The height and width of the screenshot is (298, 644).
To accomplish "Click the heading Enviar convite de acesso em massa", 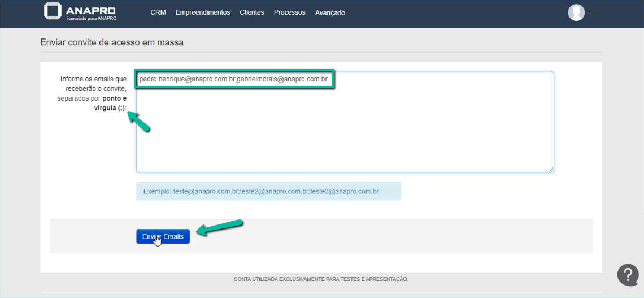I will (x=112, y=42).
